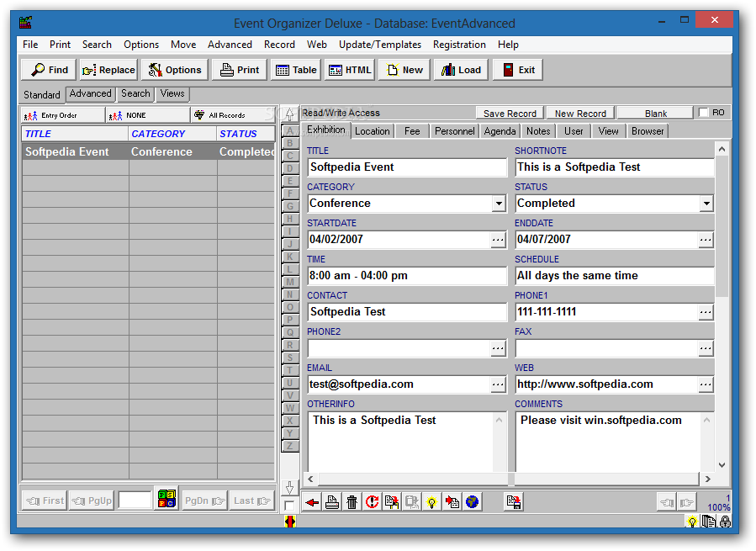This screenshot has height=551, width=756.
Task: Open the Table view toolbar button
Action: pyautogui.click(x=296, y=70)
